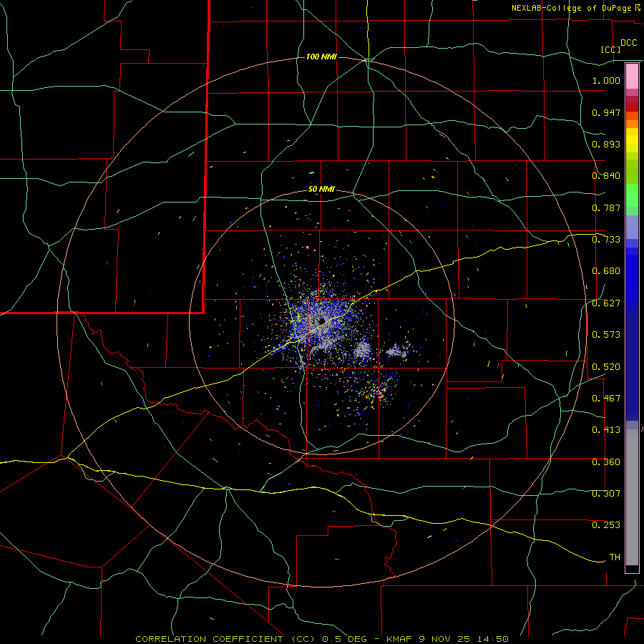Click the 0.787 scale value
The width and height of the screenshot is (644, 644).
[x=606, y=208]
